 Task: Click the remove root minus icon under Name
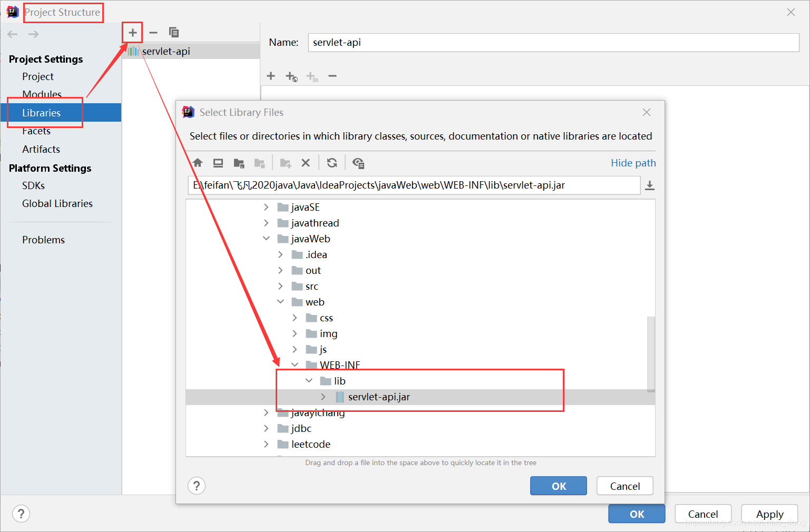[x=333, y=76]
